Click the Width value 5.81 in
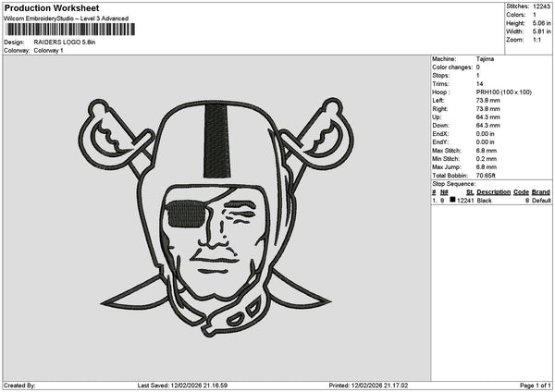This screenshot has height=392, width=555. click(541, 31)
